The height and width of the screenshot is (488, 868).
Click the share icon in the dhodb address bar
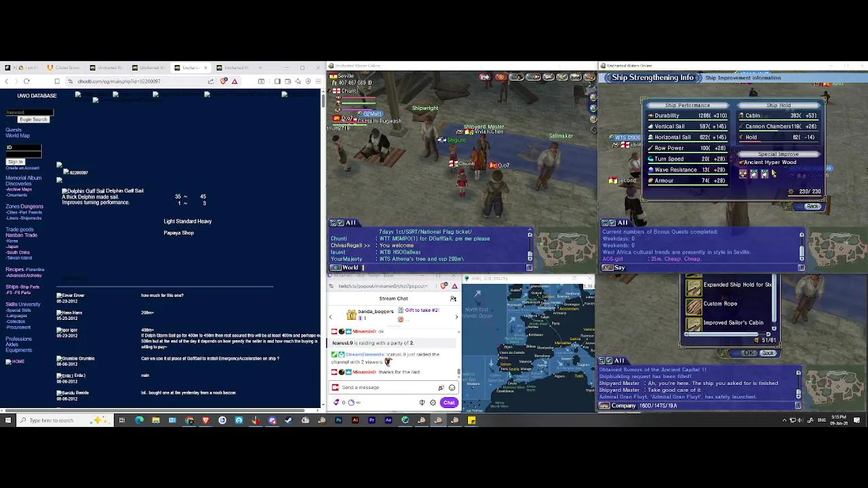pyautogui.click(x=211, y=81)
